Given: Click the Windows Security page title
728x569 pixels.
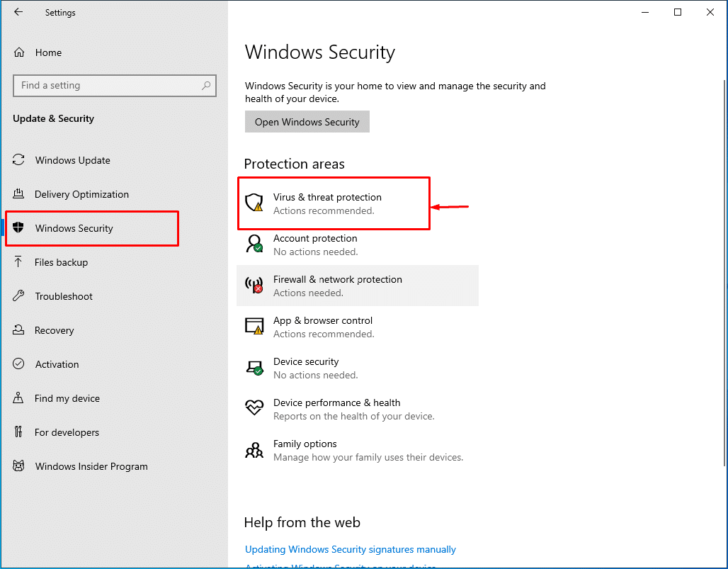Looking at the screenshot, I should [320, 52].
